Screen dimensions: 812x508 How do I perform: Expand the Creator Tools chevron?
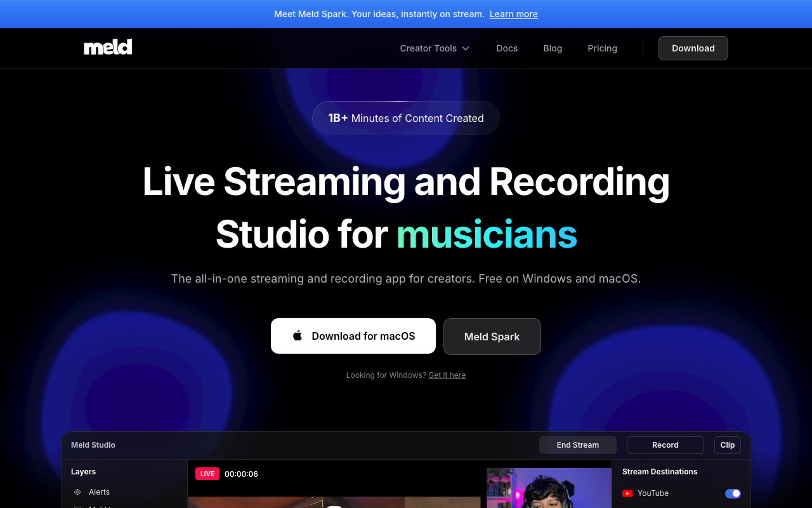(466, 48)
